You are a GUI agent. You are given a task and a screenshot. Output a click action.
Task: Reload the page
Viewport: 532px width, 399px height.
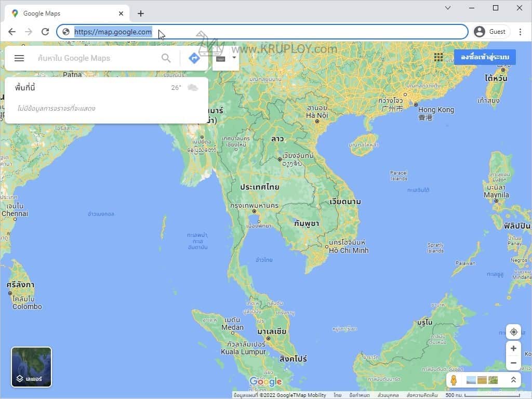click(45, 32)
